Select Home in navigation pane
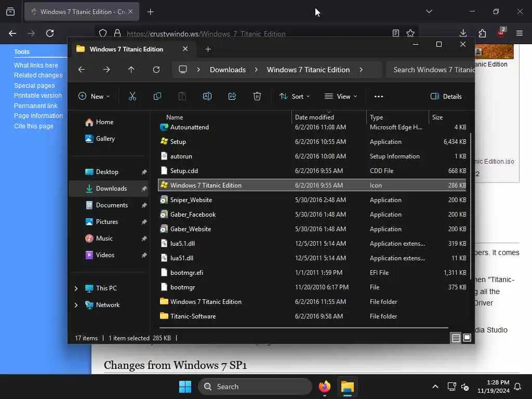Screen dimensions: 532x399 coord(104,122)
